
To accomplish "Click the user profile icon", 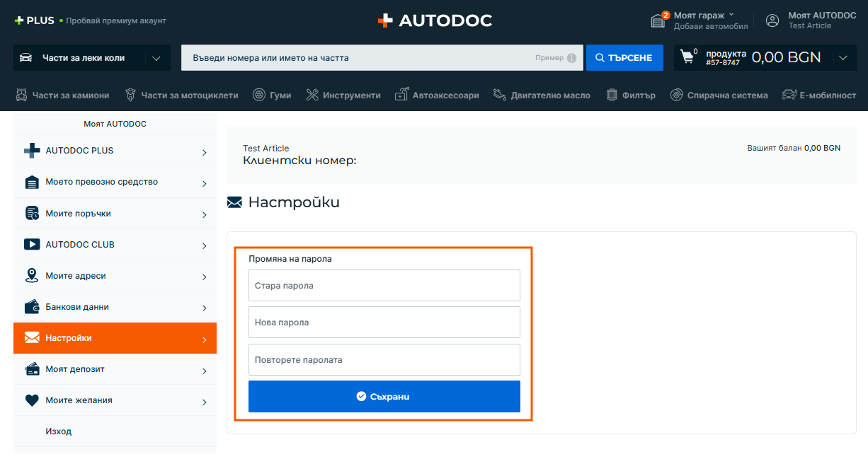I will pos(772,21).
